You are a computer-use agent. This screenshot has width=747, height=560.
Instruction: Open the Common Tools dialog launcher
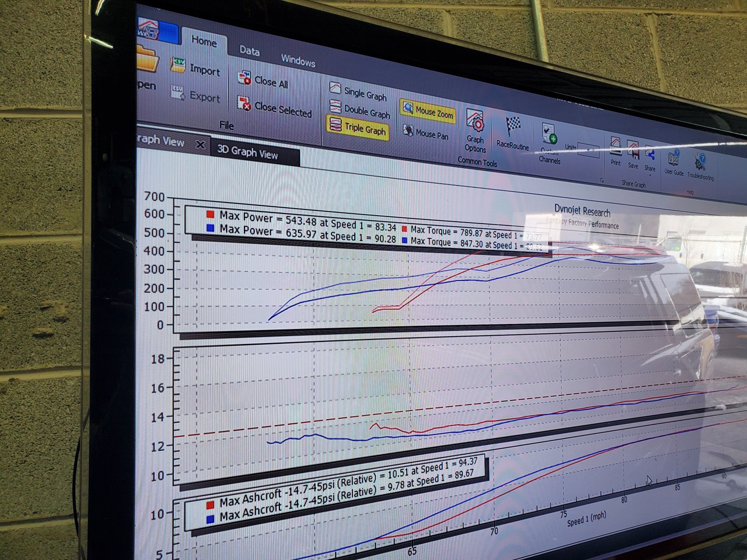pyautogui.click(x=602, y=180)
